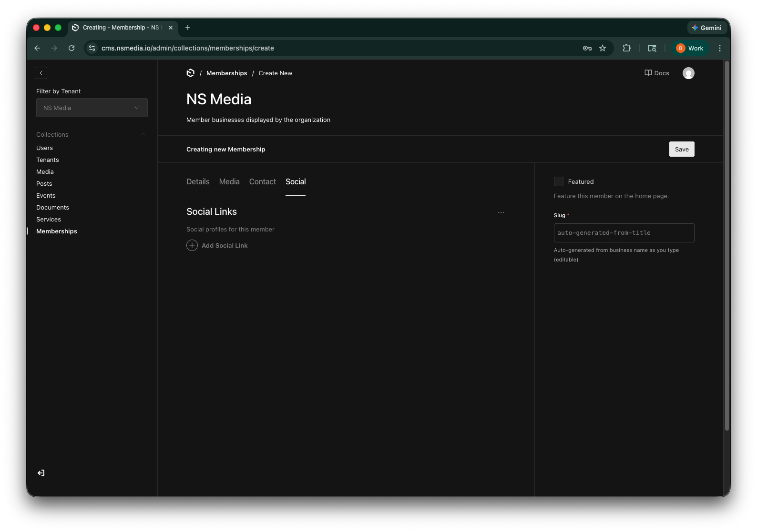This screenshot has width=757, height=532.
Task: Open Chrome three-dot menu
Action: click(x=720, y=48)
